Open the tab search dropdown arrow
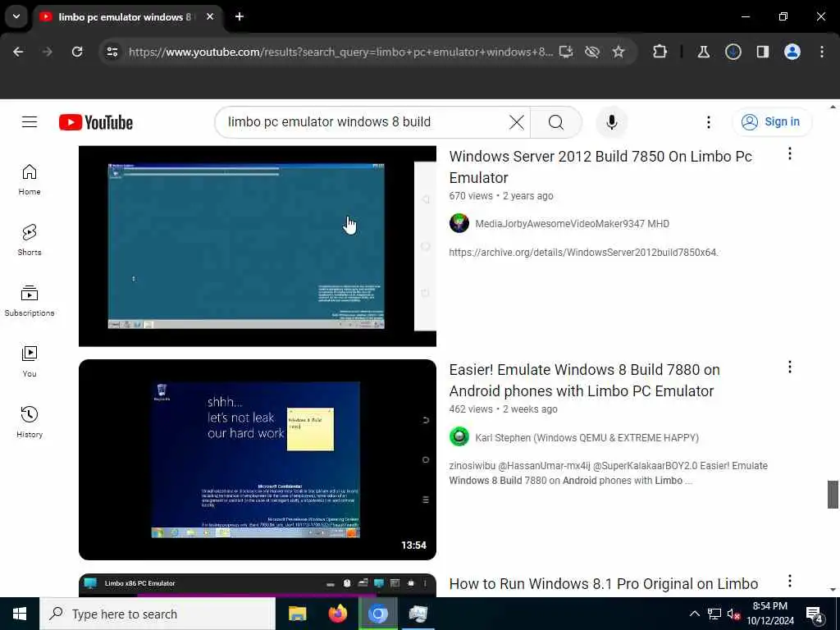This screenshot has height=630, width=840. 16,16
